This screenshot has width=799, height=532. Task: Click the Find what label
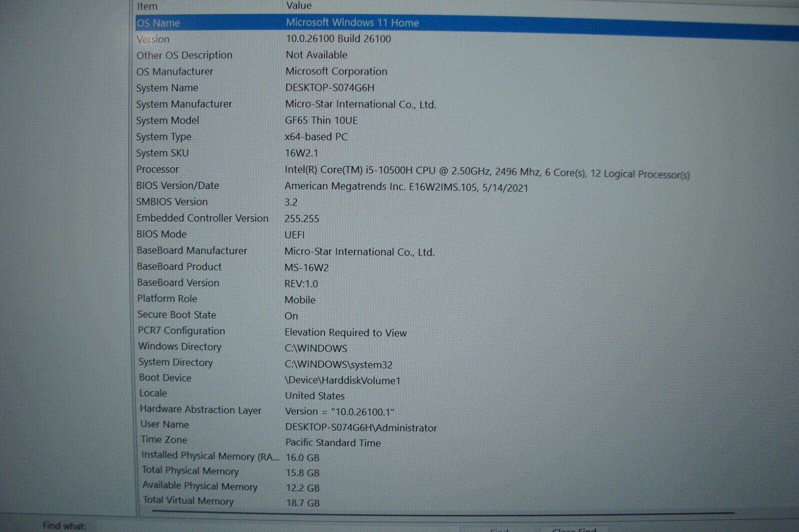point(64,526)
